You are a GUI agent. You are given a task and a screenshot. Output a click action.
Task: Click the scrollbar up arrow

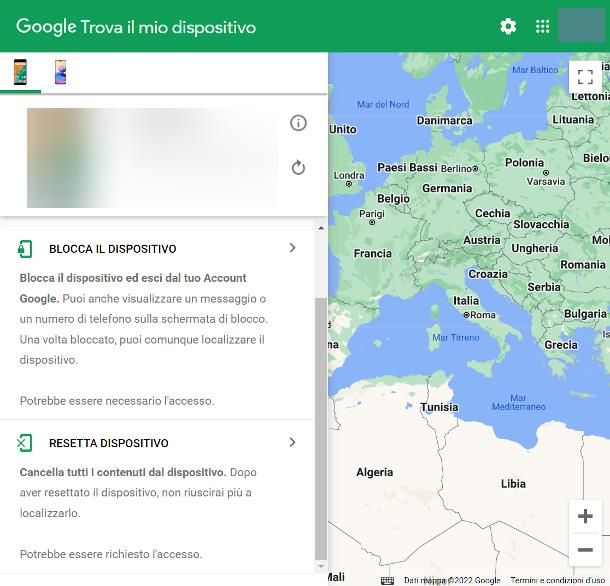[x=321, y=228]
